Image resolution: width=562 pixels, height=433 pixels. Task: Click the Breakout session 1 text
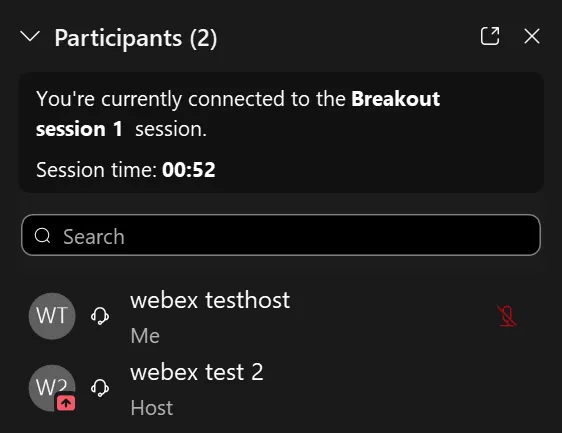238,114
